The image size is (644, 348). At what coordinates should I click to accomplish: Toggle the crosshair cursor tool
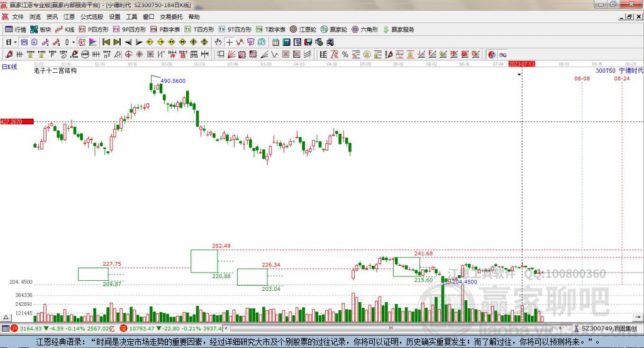(x=229, y=42)
